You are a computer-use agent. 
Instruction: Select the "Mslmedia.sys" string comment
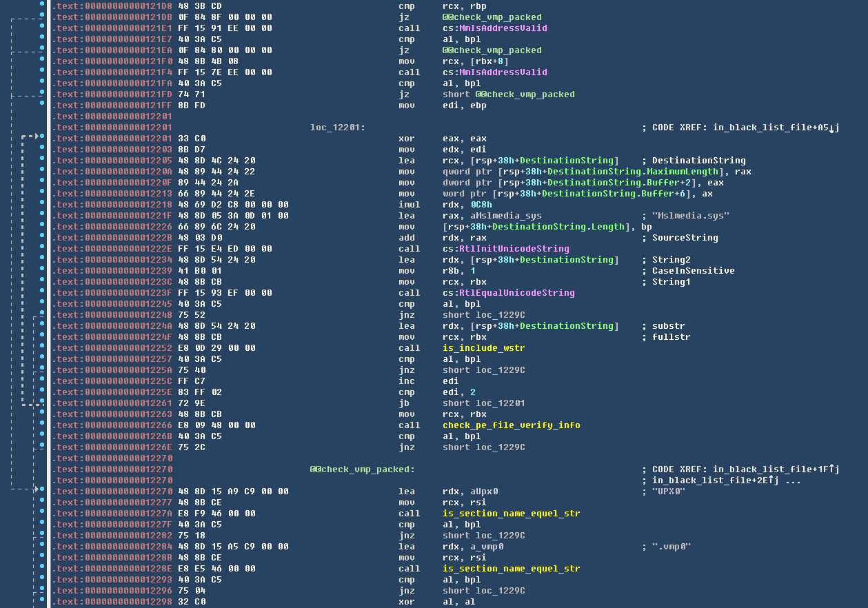coord(691,216)
